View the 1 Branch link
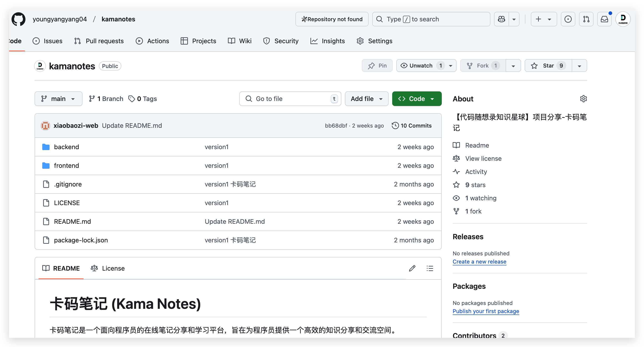This screenshot has width=644, height=347. click(106, 98)
